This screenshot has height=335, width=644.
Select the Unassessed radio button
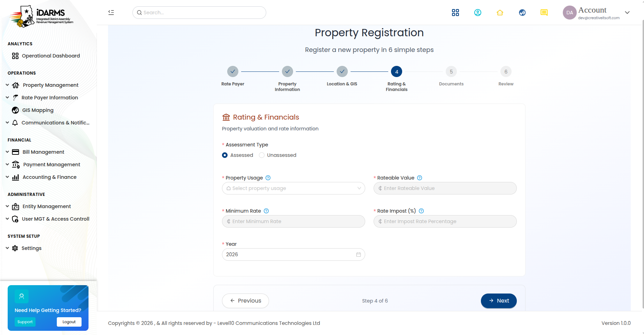(x=262, y=155)
